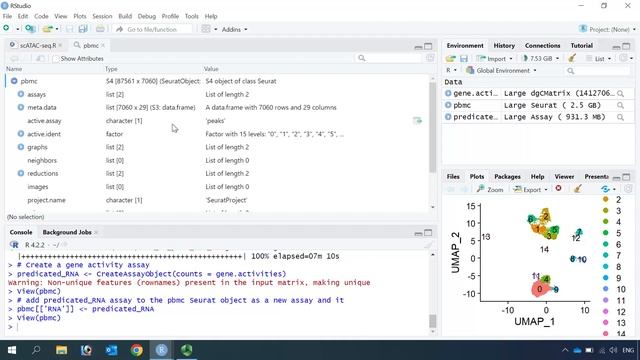
Task: Open taskbar search magnifier
Action: pyautogui.click(x=36, y=350)
